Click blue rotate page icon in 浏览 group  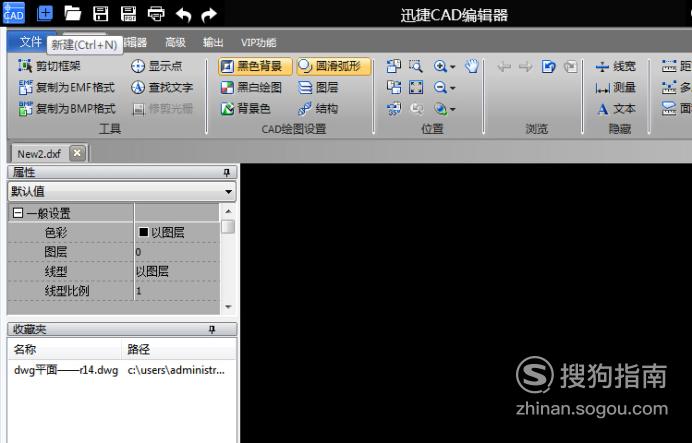pos(549,67)
